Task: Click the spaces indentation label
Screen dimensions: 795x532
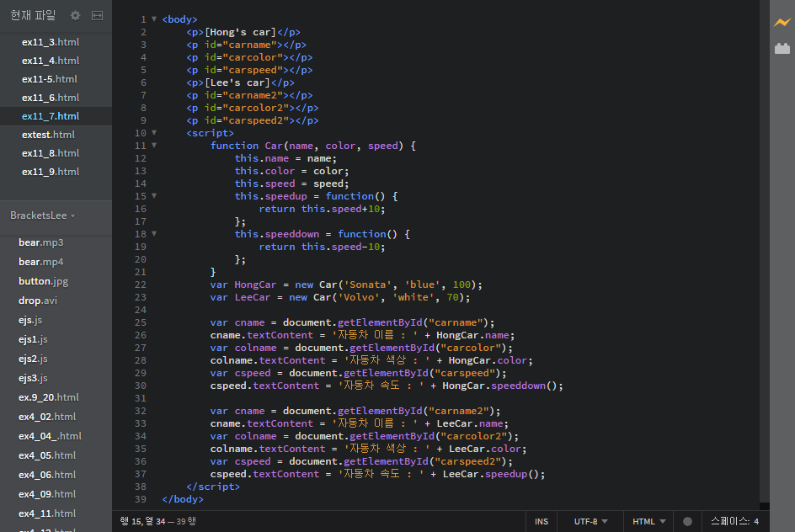Action: click(x=730, y=521)
